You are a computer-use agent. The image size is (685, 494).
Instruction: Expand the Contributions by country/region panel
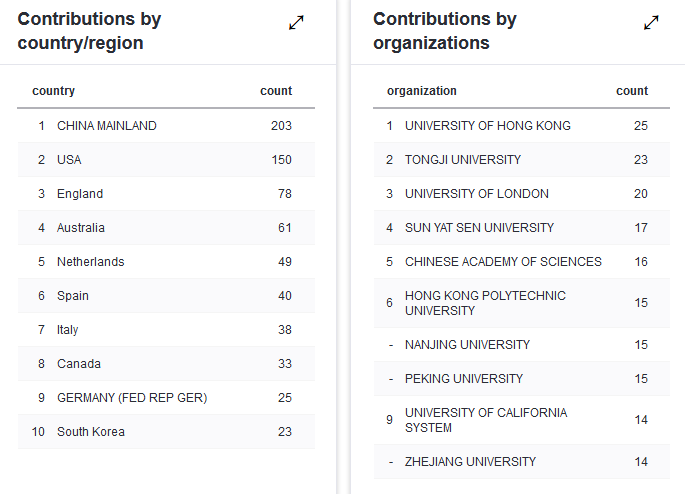click(x=296, y=23)
